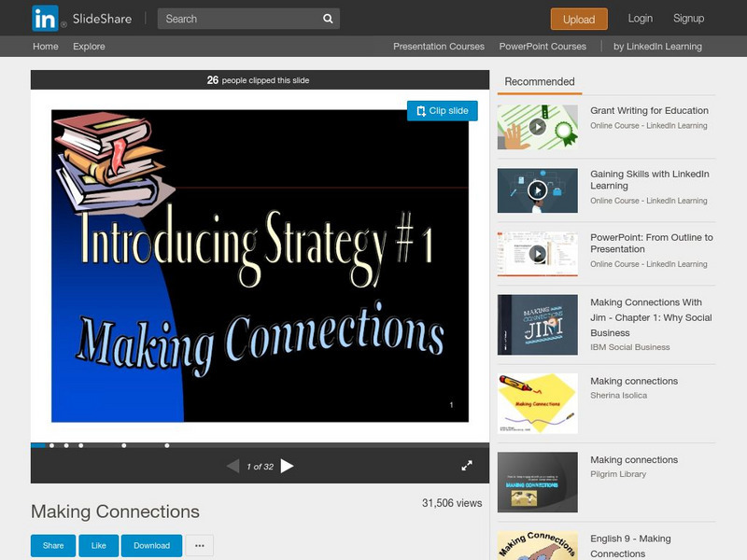Open PowerPoint Courses menu link

543,47
